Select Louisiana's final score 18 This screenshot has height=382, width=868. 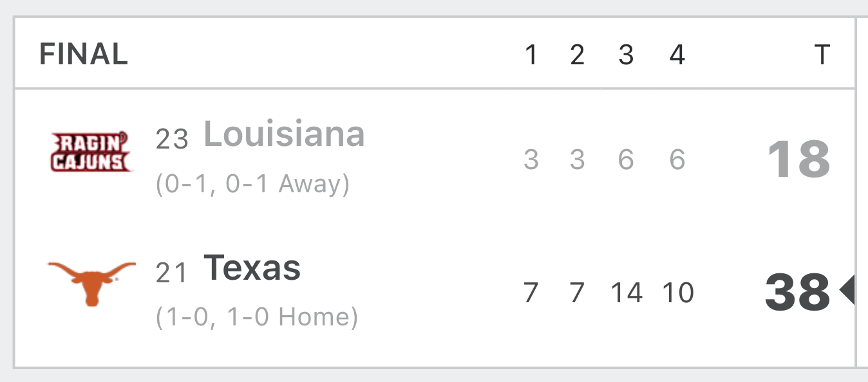(x=798, y=159)
